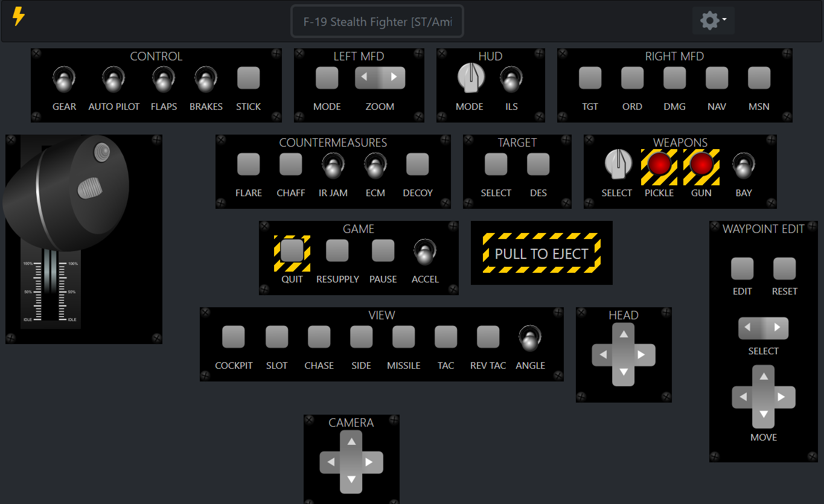
Task: Turn the WEAPONS SELECT rotary knob
Action: point(618,164)
